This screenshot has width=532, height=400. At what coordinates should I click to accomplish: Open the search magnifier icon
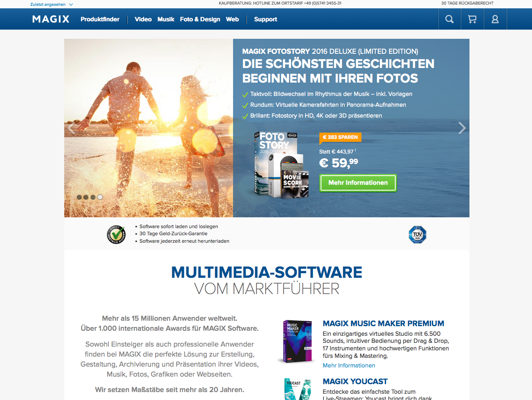[449, 19]
